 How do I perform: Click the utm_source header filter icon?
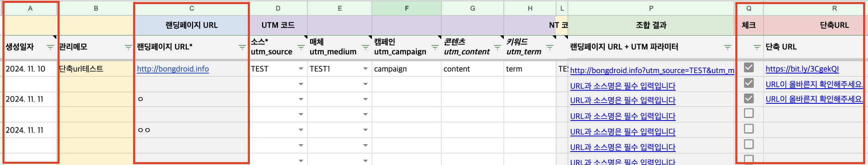301,47
